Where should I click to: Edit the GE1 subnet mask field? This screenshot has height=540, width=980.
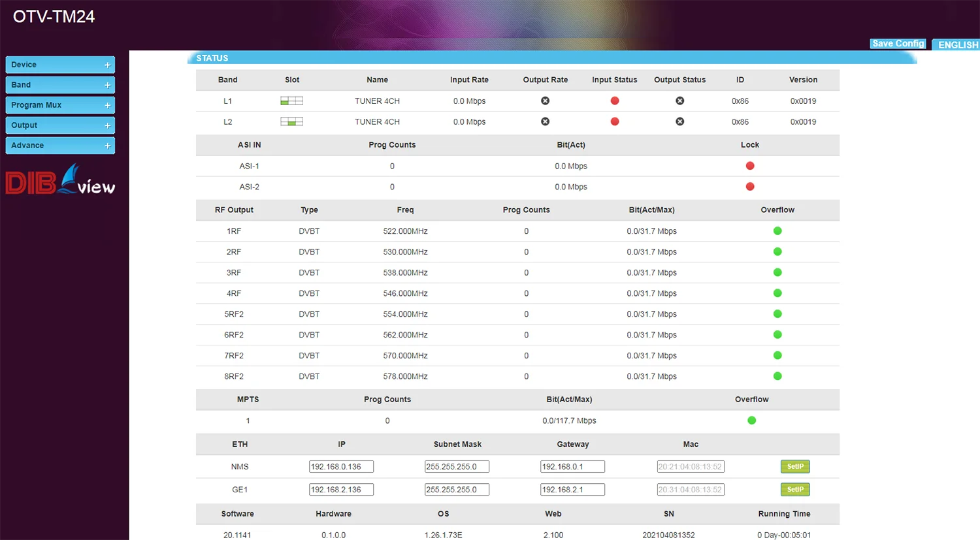click(x=457, y=490)
